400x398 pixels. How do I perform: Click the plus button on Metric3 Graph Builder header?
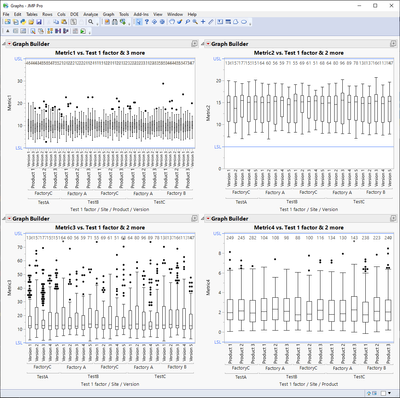195,218
